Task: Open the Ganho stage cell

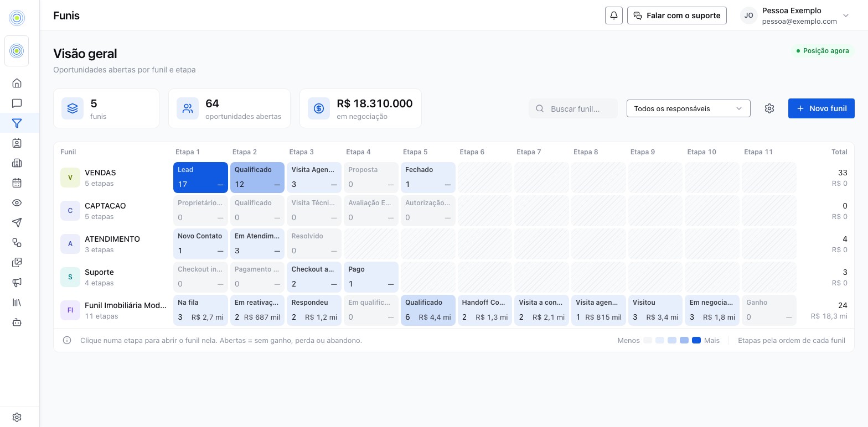Action: [769, 310]
